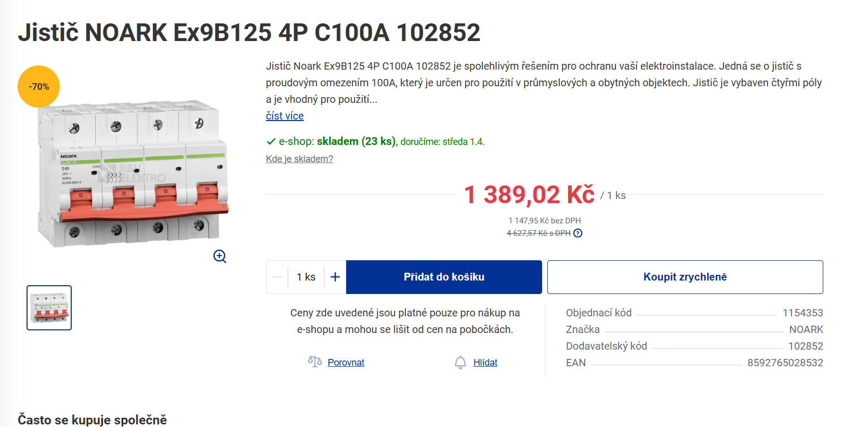Click the green in-stock checkmark icon
The height and width of the screenshot is (427, 868).
(x=271, y=141)
